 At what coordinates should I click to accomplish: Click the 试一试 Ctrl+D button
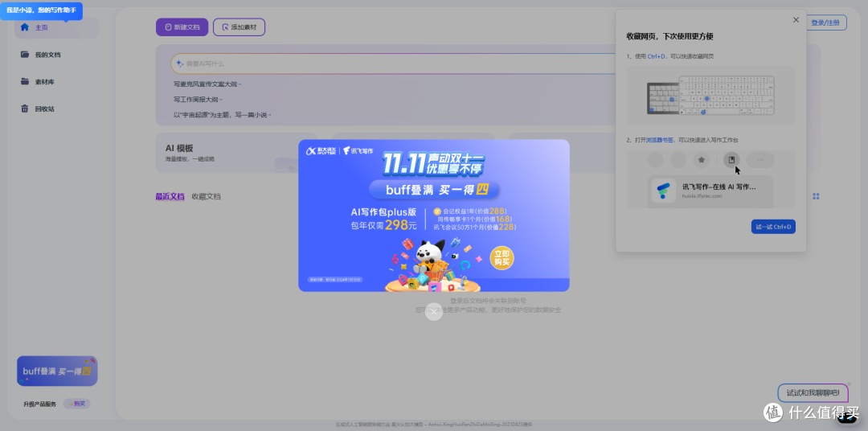[773, 227]
